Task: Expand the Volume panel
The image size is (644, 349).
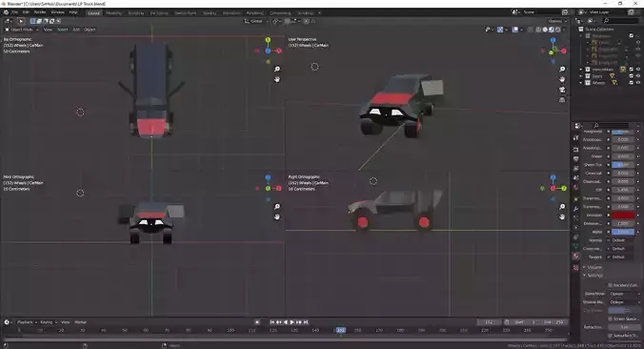Action: [x=594, y=267]
